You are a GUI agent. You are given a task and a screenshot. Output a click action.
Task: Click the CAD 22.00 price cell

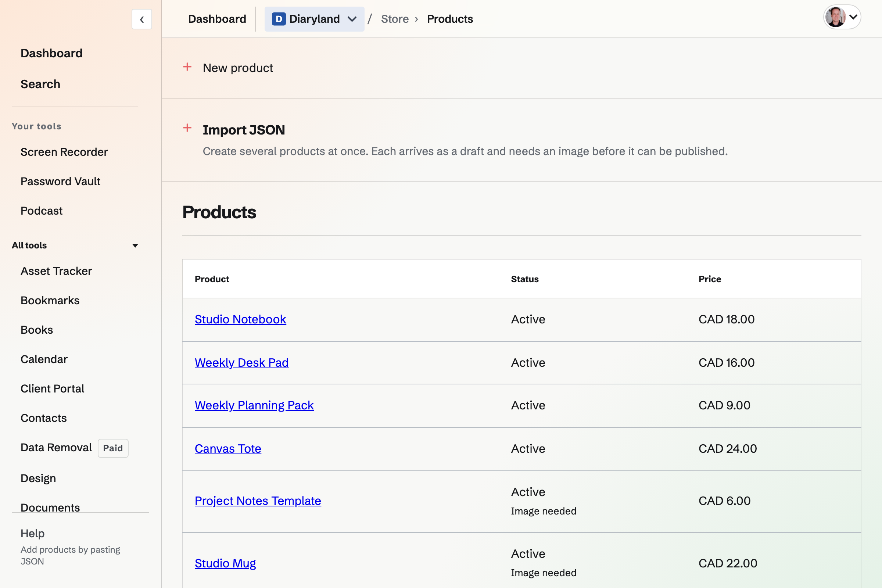728,563
